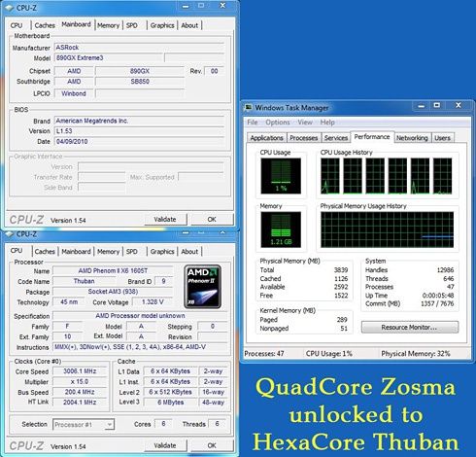Maximize the Windows Task Manager window

437,105
